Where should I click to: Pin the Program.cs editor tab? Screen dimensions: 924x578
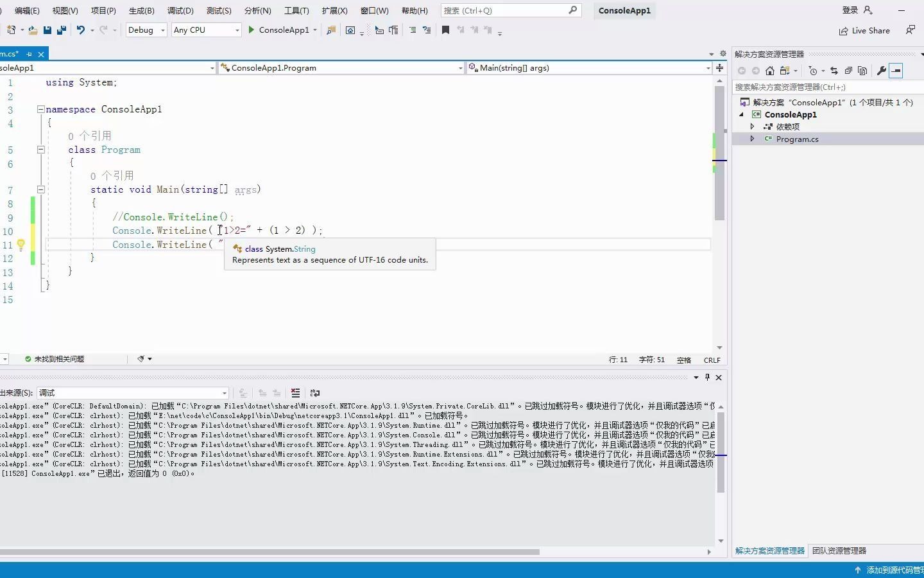(29, 55)
